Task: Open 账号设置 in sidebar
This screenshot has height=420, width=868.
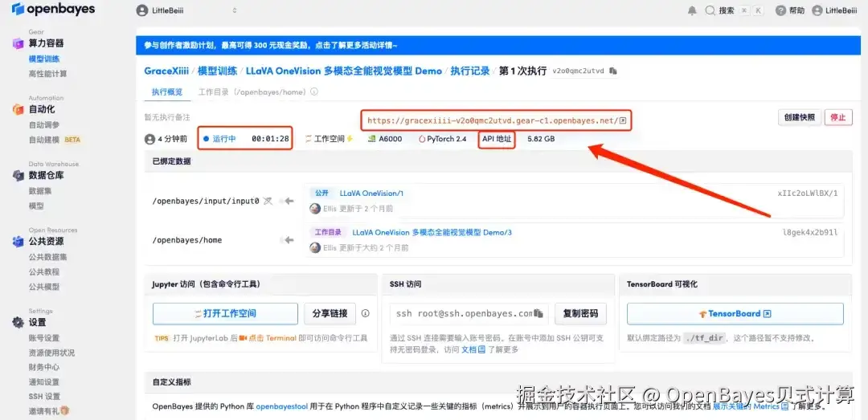Action: click(x=44, y=338)
